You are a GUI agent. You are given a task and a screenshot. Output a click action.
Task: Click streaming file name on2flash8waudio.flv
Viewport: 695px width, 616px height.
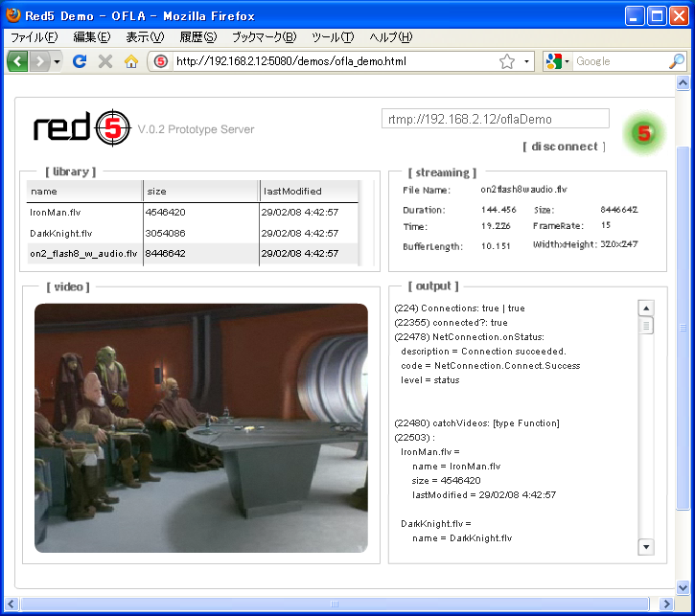[523, 190]
